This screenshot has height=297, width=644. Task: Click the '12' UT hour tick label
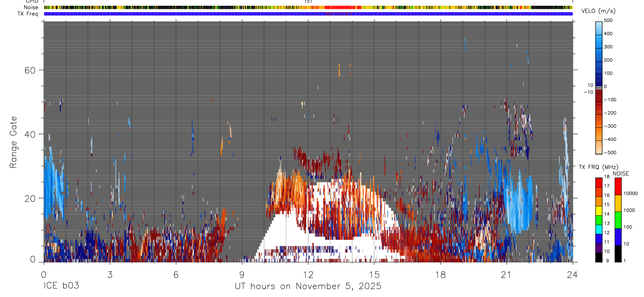click(308, 274)
